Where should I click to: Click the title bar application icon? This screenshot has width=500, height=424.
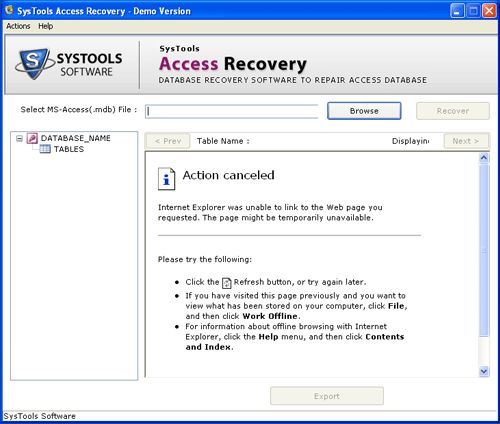(x=9, y=11)
